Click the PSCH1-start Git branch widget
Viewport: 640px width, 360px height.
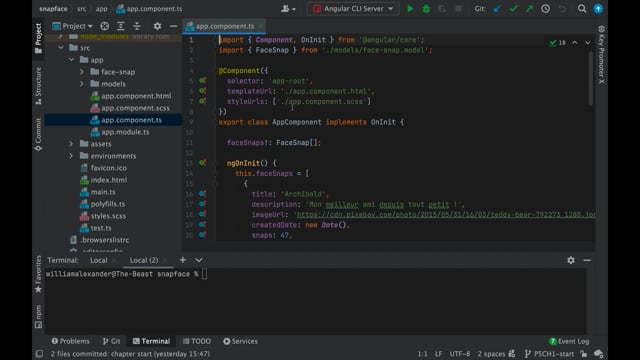point(549,354)
